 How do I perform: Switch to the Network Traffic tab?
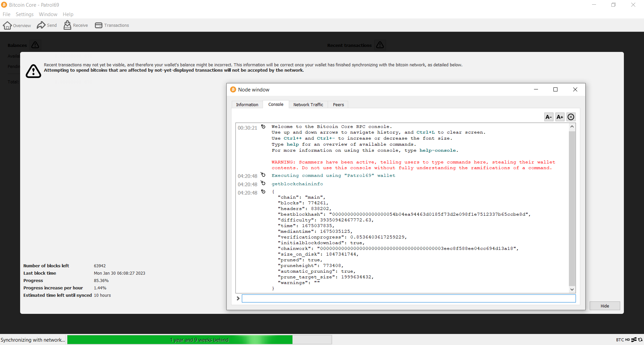(308, 105)
